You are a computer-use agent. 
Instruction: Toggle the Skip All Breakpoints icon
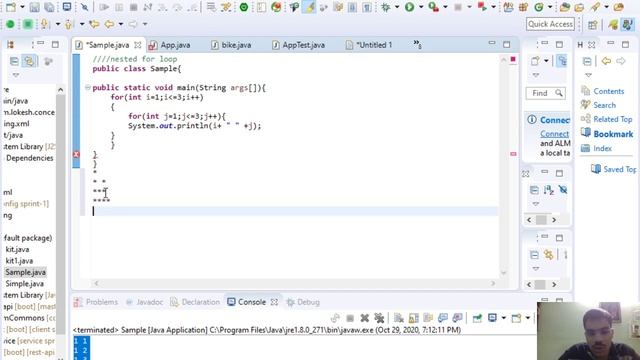(x=84, y=7)
